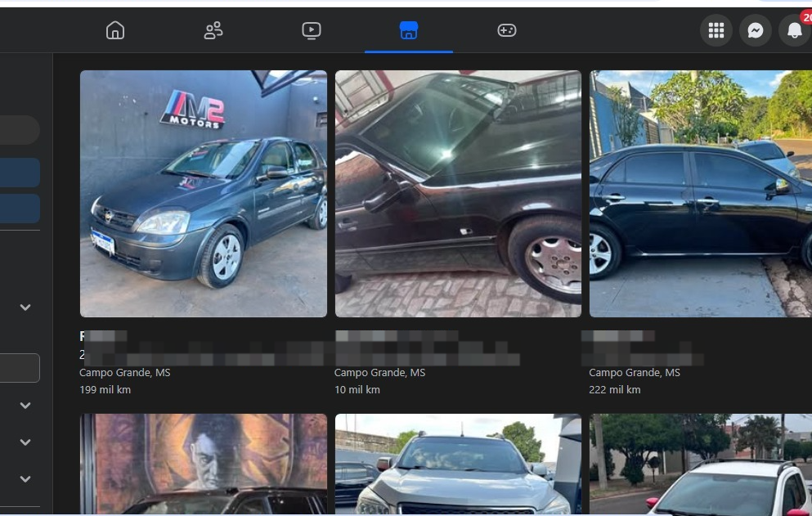812x516 pixels.
Task: Open the black Corolla sedan listing photo
Action: coord(701,194)
